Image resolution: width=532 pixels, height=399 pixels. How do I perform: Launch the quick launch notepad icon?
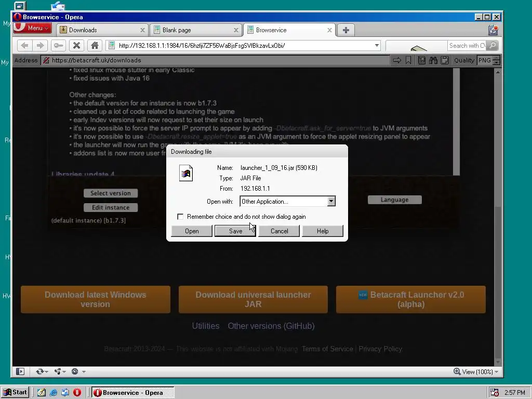tap(42, 393)
